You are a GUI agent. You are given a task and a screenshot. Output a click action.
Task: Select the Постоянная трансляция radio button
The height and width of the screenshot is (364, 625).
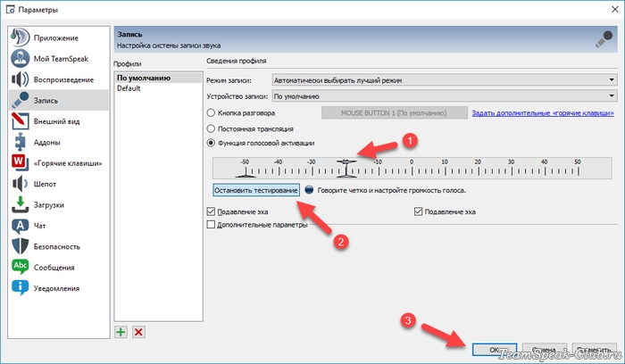pos(211,128)
